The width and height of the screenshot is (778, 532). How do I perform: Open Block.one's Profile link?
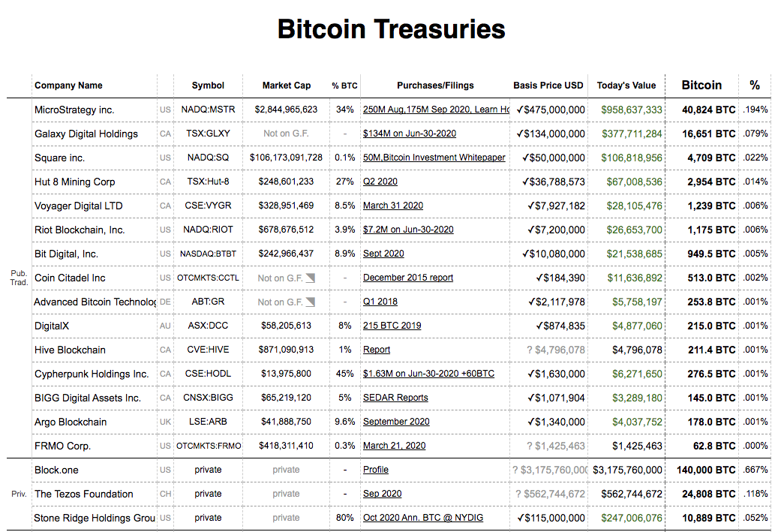tap(376, 470)
